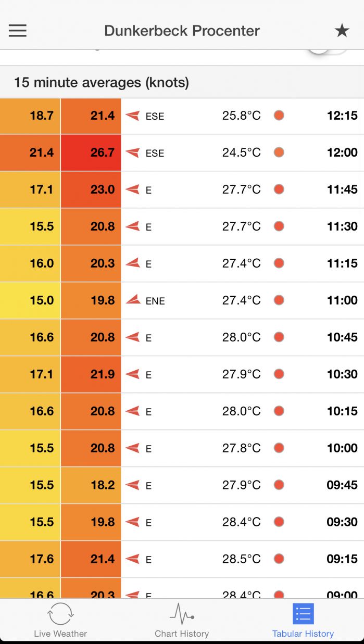This screenshot has width=364, height=644.
Task: Tap the wind direction arrow at 11:45
Action: 133,190
